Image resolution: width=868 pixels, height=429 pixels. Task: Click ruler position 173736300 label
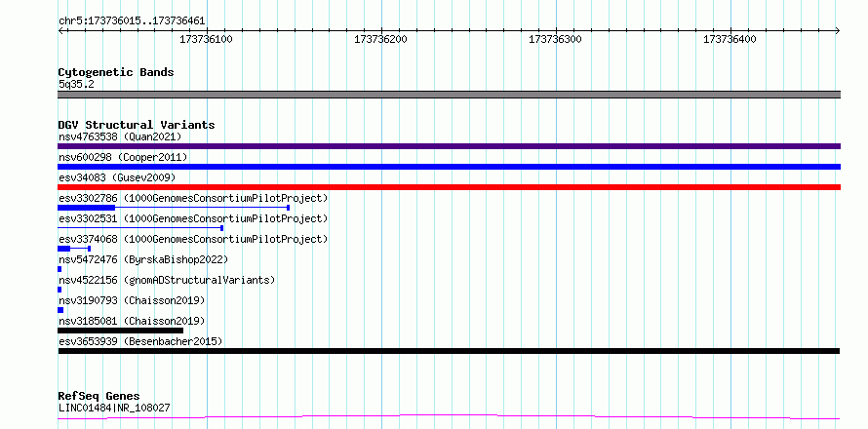pos(555,39)
